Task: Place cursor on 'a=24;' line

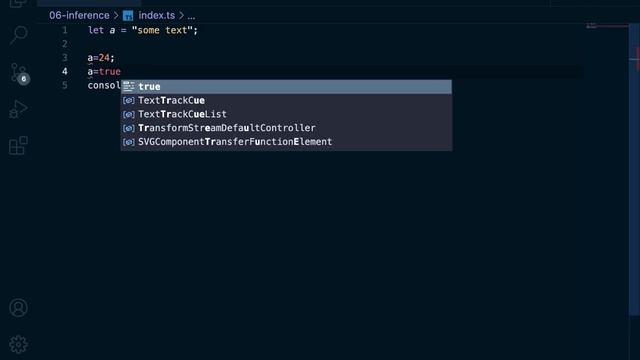Action: point(101,58)
